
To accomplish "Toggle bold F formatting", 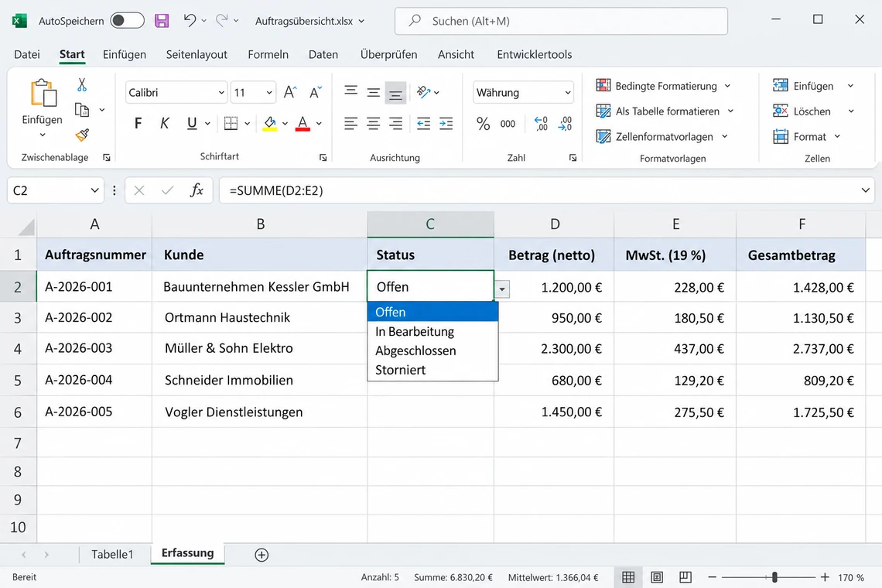I will point(138,123).
